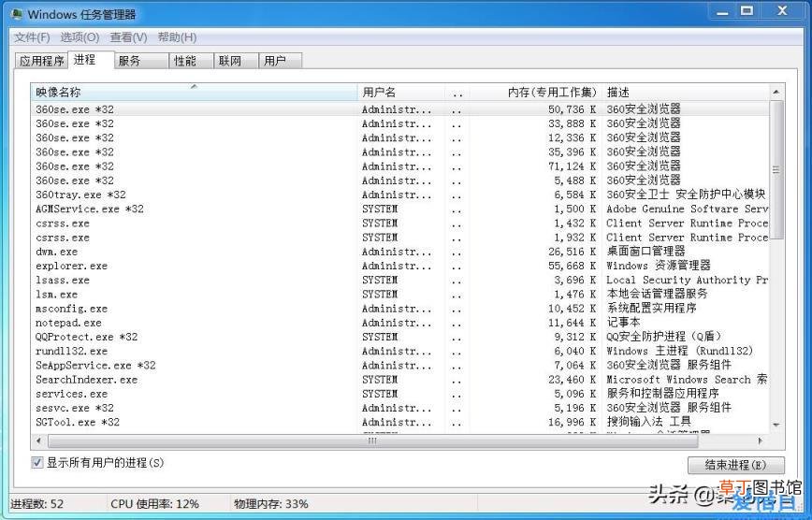Click the 记事本 description cell
812x520 pixels.
pos(623,322)
